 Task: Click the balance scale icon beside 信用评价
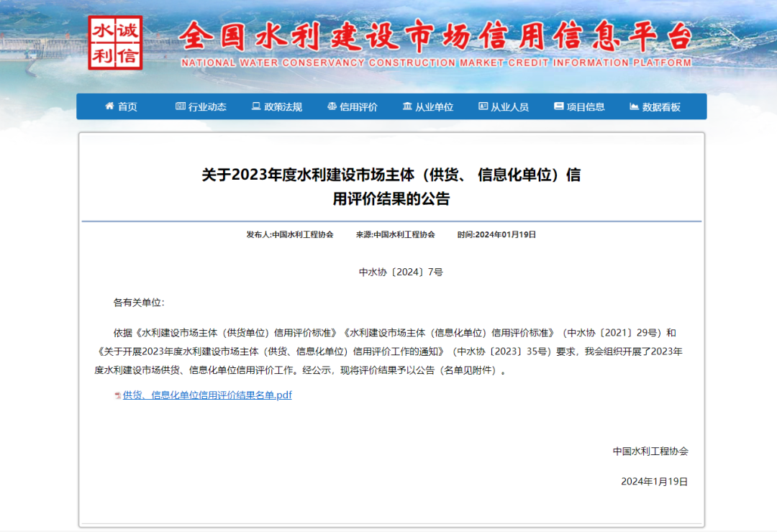click(x=332, y=106)
